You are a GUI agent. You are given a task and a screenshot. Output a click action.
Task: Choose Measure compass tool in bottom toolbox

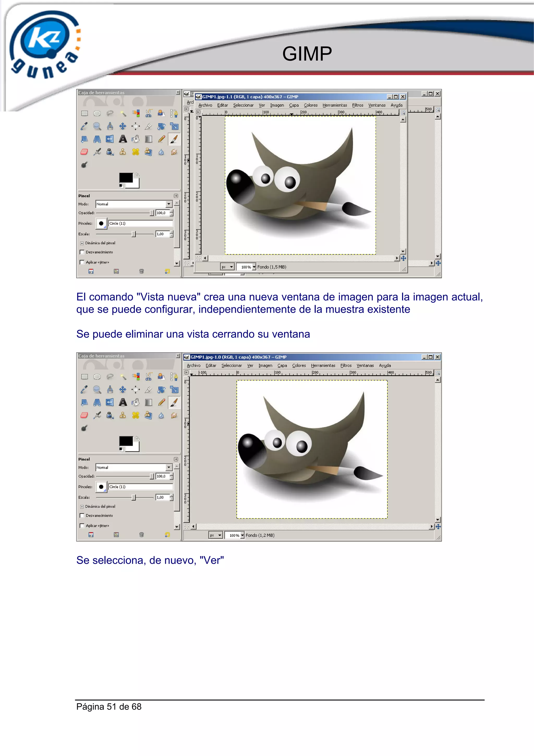click(x=110, y=390)
